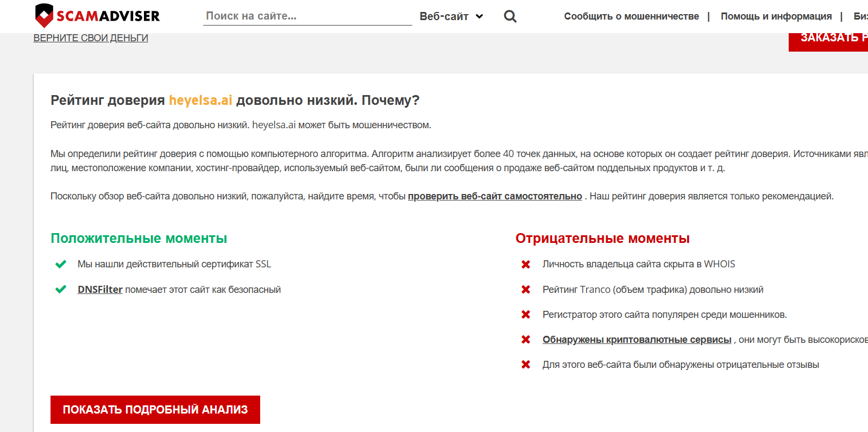Open the ScamAdviser logo homepage link
Viewport: 868px width, 432px height.
97,16
